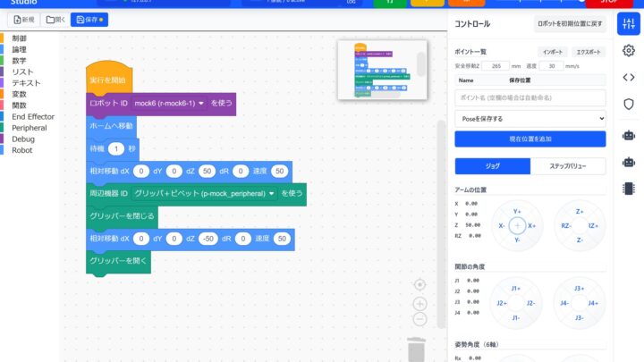Open the safety shield icon
Viewport: 644px width, 362px height.
629,104
